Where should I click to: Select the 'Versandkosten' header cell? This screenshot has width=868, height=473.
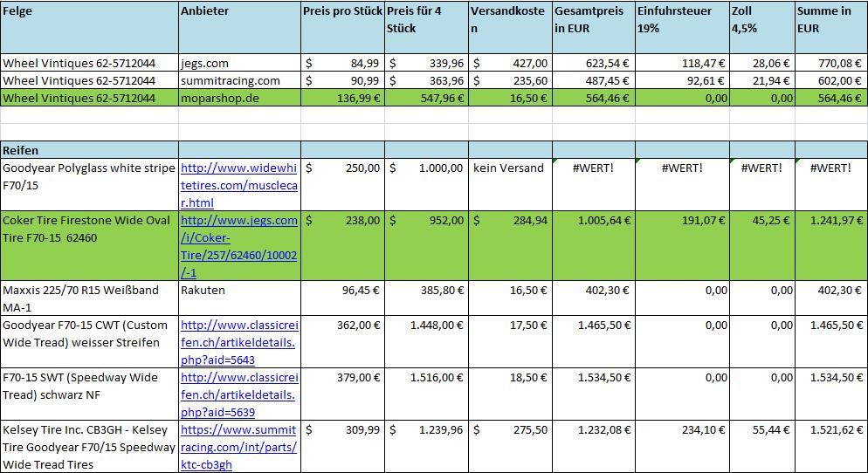coord(510,27)
